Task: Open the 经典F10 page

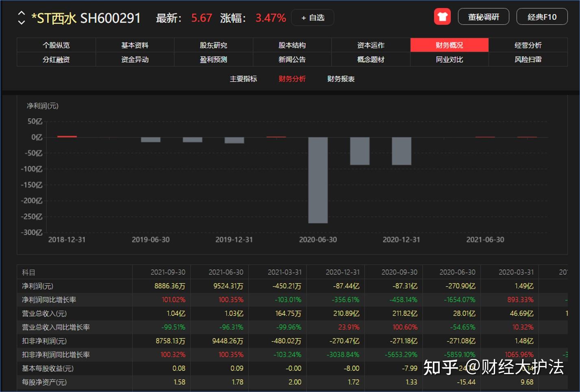Action: coord(542,17)
